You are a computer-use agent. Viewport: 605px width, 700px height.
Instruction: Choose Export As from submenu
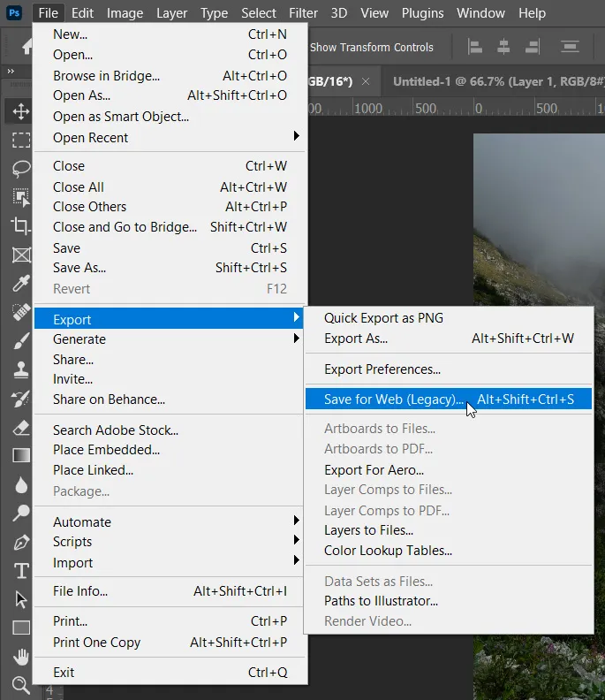tap(449, 339)
